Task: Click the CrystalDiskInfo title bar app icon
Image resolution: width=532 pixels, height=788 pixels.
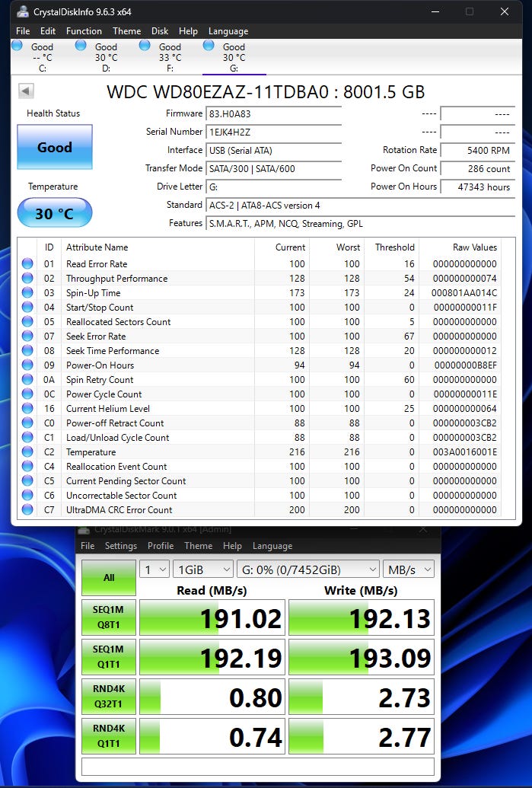Action: click(x=23, y=11)
